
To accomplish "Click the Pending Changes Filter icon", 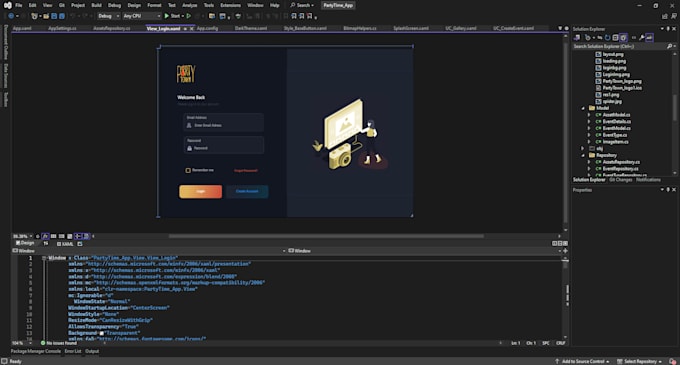I will click(588, 38).
